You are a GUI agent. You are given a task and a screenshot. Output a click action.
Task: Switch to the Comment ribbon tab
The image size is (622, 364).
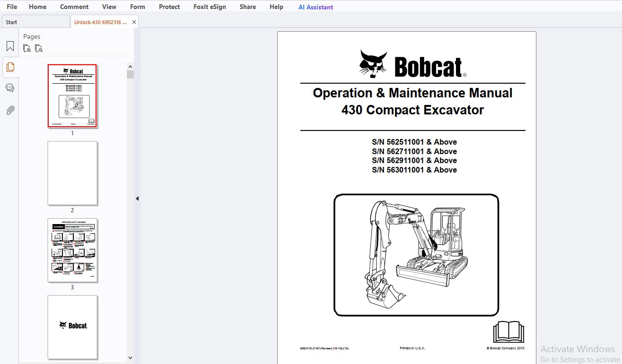74,7
